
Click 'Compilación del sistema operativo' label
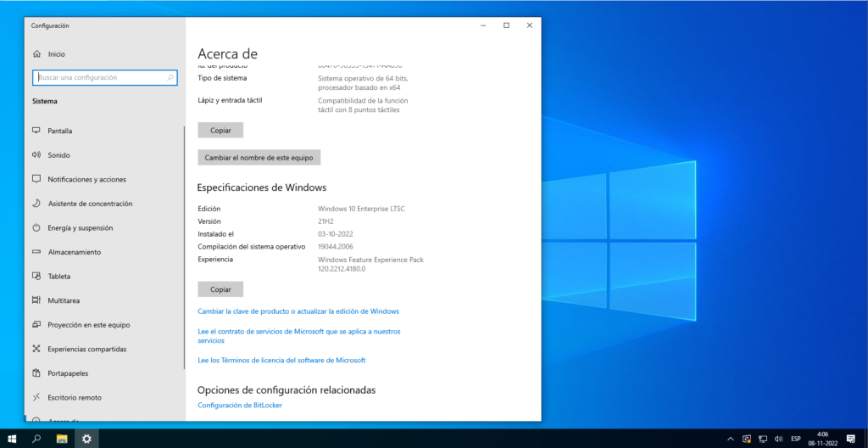pyautogui.click(x=251, y=247)
